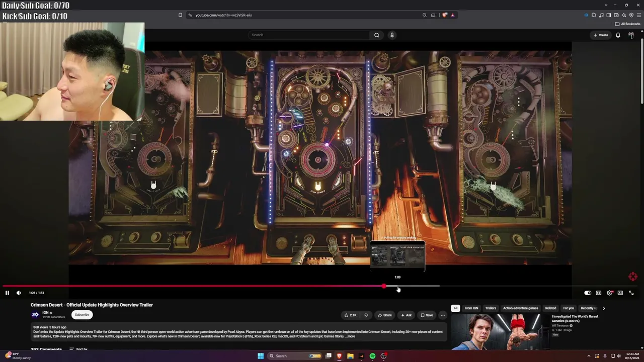This screenshot has height=362, width=644.
Task: Open the Sort by dropdown in comments
Action: click(78, 349)
